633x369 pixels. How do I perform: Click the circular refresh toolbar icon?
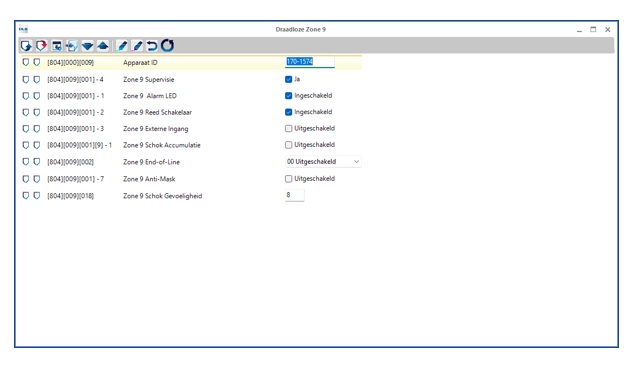pos(167,45)
